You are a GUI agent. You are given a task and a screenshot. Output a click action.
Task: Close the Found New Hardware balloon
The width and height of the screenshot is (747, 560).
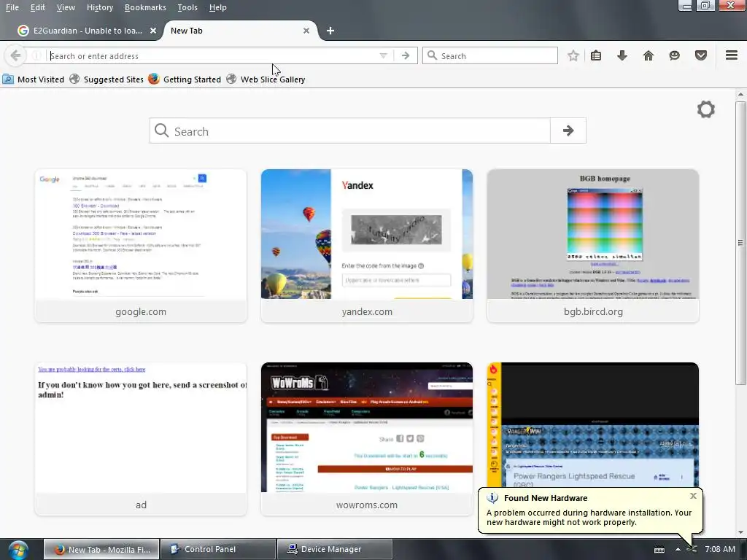(x=693, y=496)
